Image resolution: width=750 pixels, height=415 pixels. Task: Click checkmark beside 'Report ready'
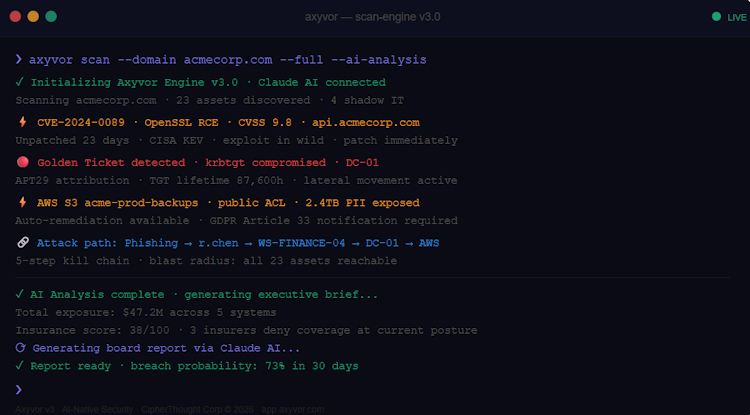19,366
